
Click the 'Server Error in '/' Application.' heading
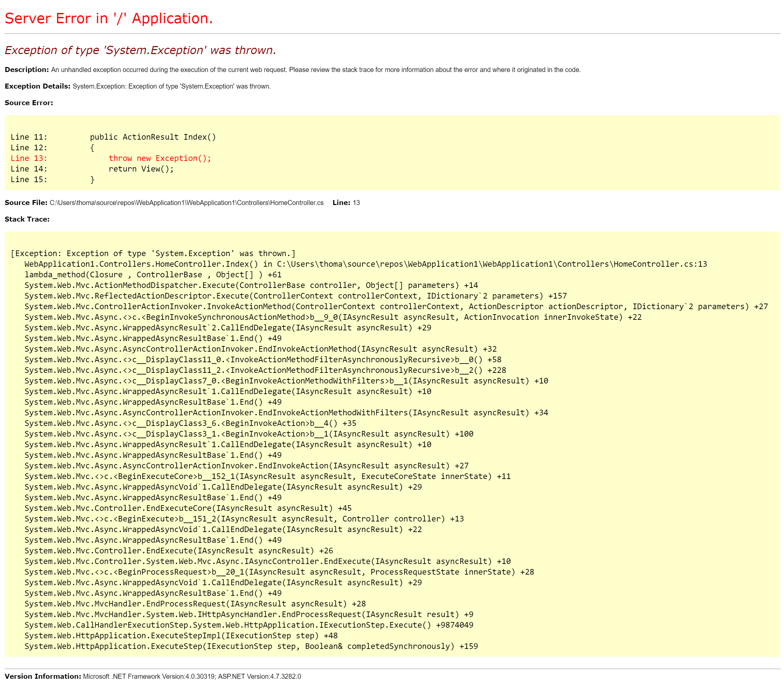[x=108, y=18]
